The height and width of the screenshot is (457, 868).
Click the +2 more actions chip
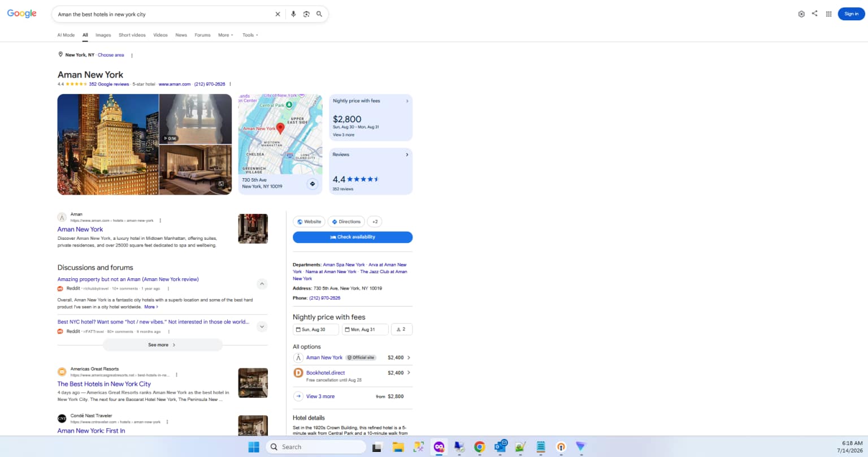point(375,222)
